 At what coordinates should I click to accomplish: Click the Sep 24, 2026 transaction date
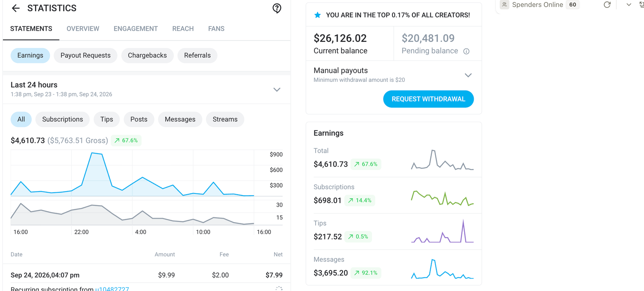(x=45, y=275)
